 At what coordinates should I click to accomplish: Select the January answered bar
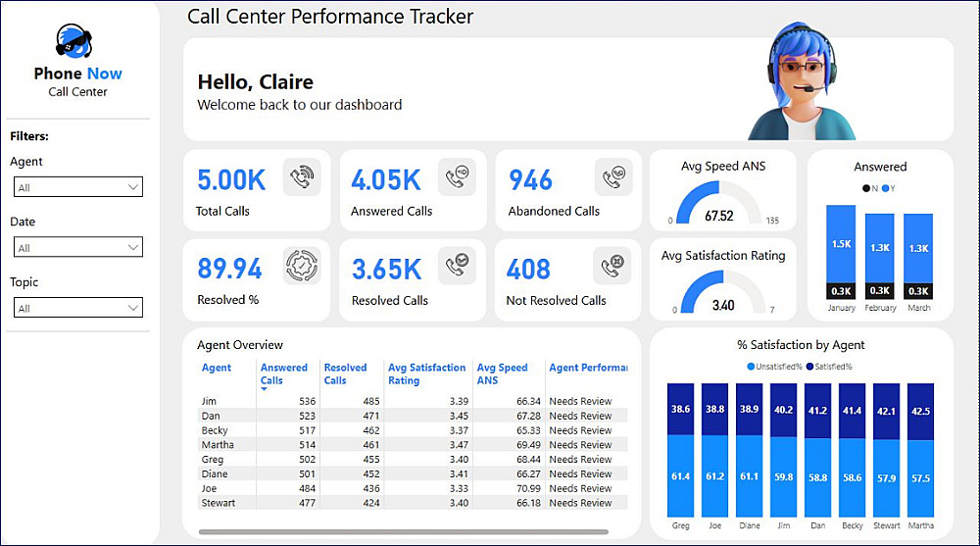[x=841, y=245]
